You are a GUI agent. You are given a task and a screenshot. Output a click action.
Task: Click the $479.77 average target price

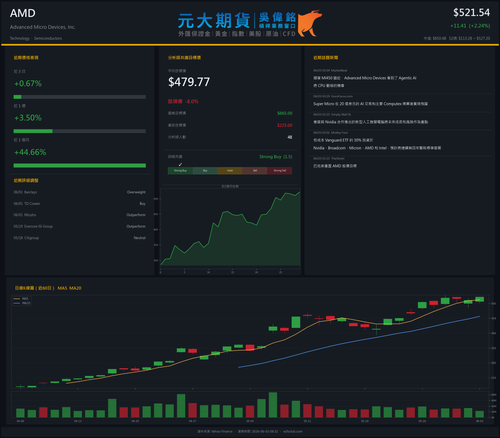point(189,82)
